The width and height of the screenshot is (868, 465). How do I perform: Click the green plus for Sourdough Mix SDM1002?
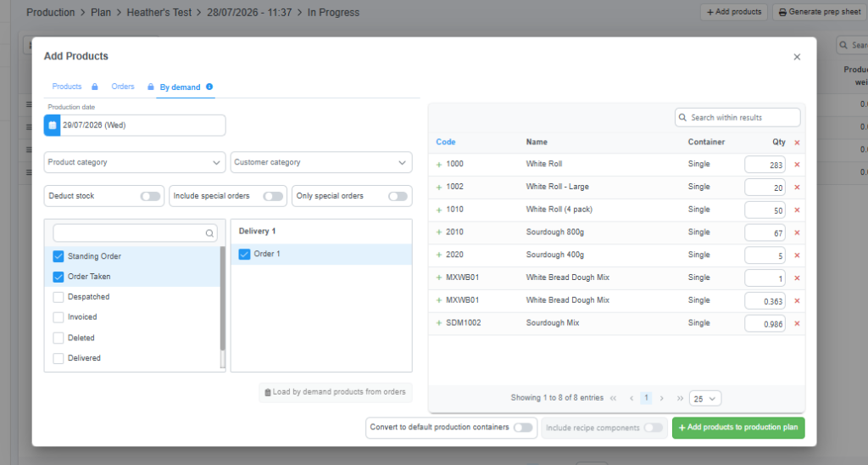(439, 323)
